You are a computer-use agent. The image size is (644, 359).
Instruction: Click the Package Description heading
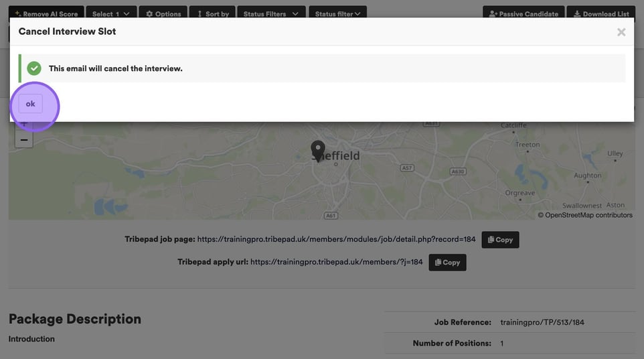click(x=75, y=319)
